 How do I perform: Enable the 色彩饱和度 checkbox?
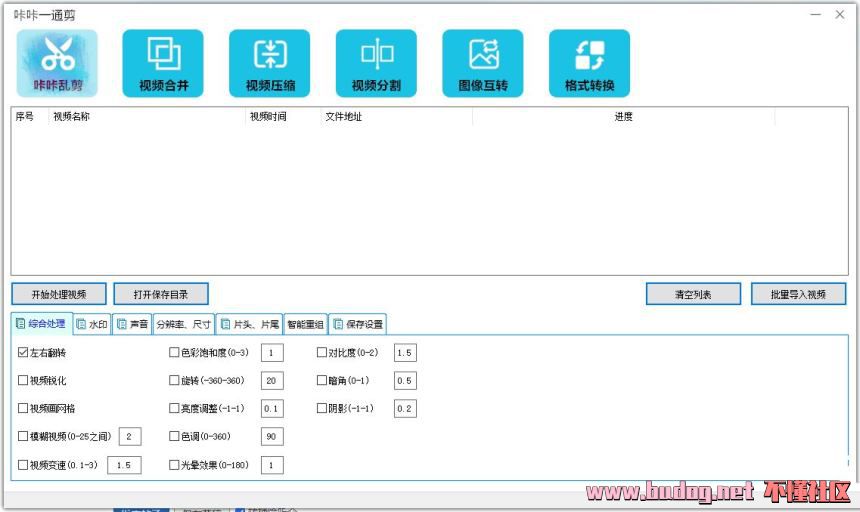click(x=175, y=353)
